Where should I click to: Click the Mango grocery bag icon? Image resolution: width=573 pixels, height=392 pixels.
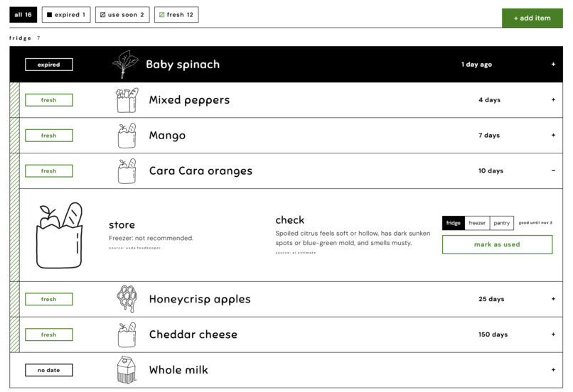[x=127, y=136]
